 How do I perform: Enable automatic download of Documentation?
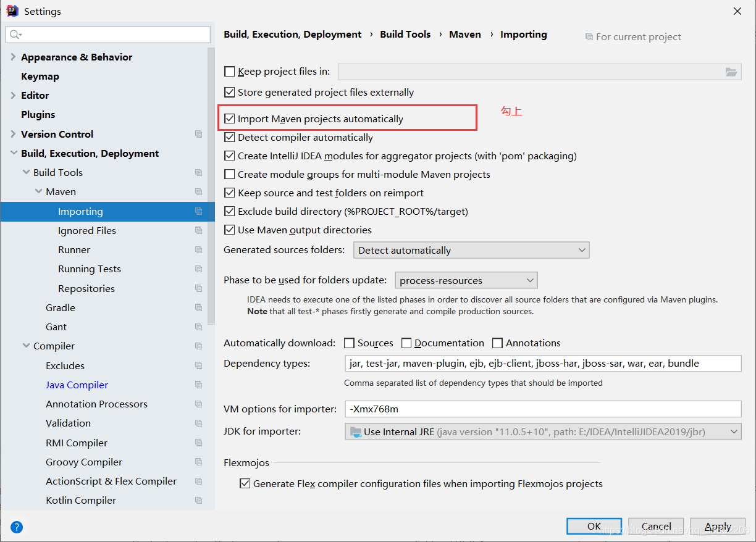tap(406, 343)
